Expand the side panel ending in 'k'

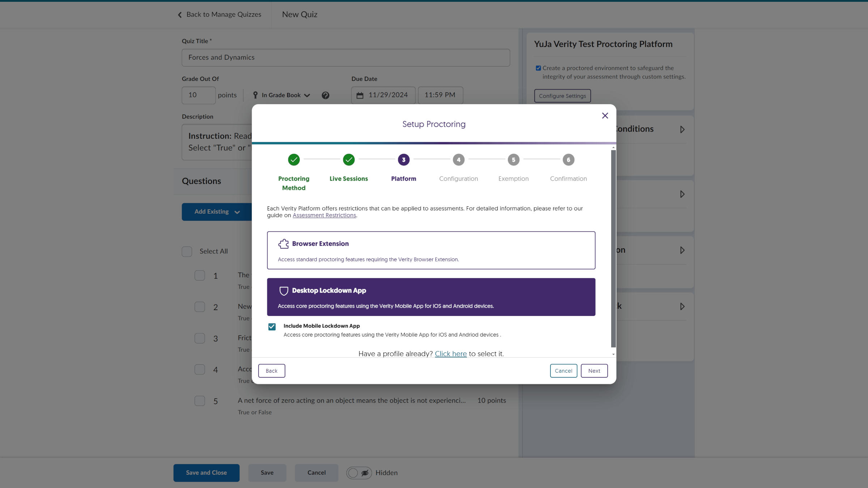[682, 307]
